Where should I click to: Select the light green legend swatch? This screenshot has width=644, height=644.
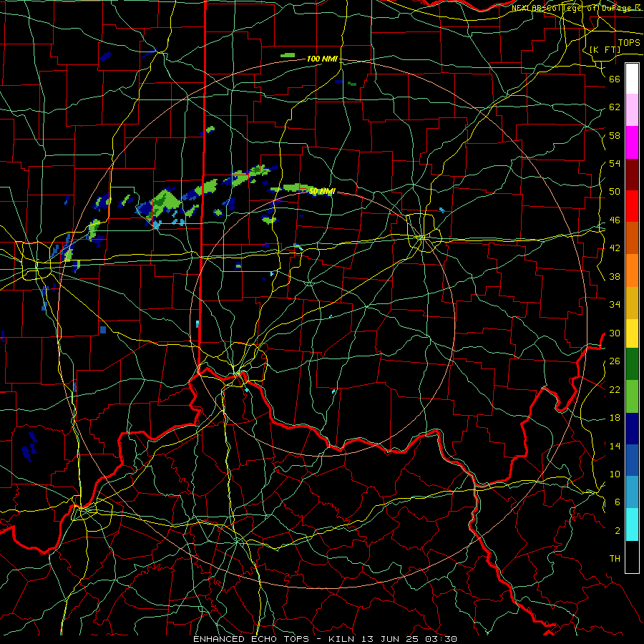[x=632, y=397]
